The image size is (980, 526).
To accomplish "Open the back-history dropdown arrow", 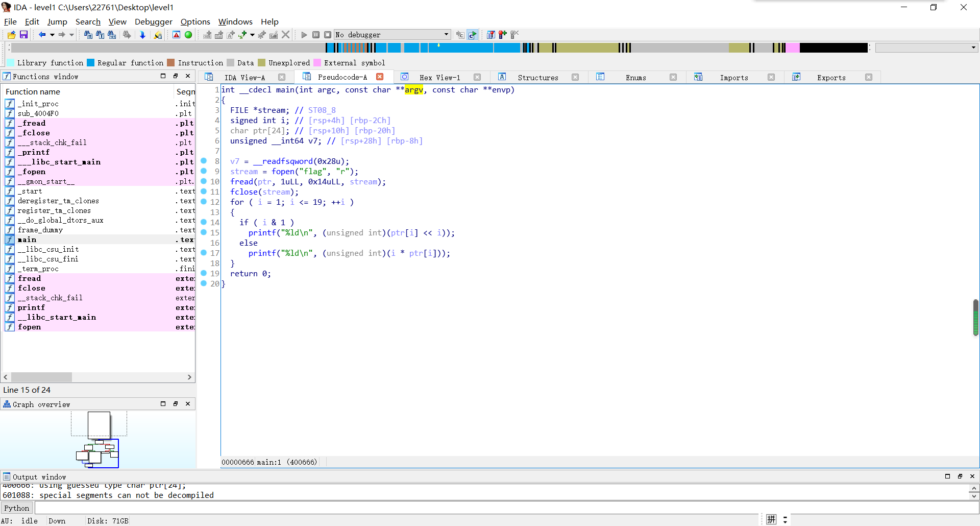I will pos(52,35).
